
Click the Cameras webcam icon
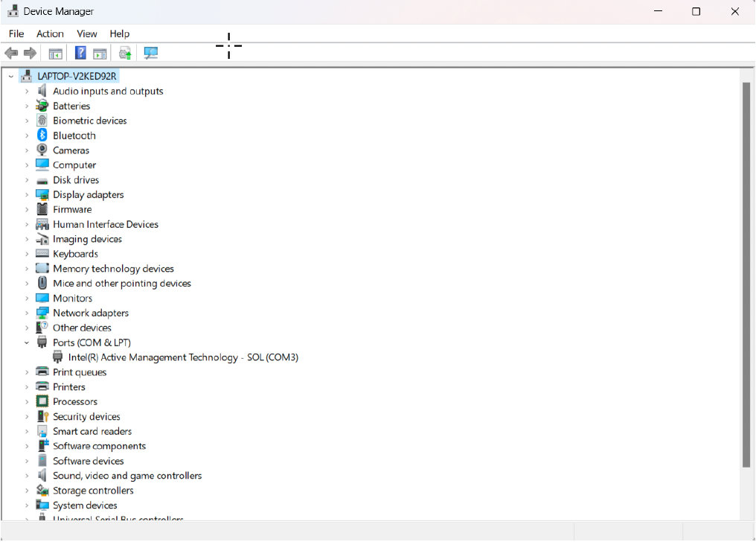click(x=42, y=150)
